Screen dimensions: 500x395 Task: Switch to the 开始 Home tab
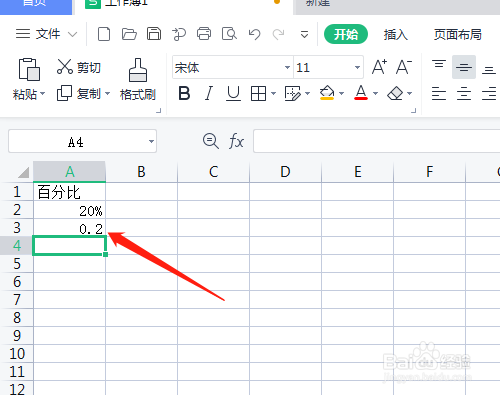click(x=346, y=34)
